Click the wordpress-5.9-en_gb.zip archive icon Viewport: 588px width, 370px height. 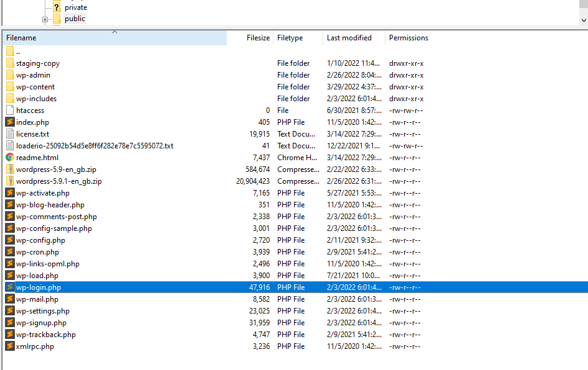[11, 169]
